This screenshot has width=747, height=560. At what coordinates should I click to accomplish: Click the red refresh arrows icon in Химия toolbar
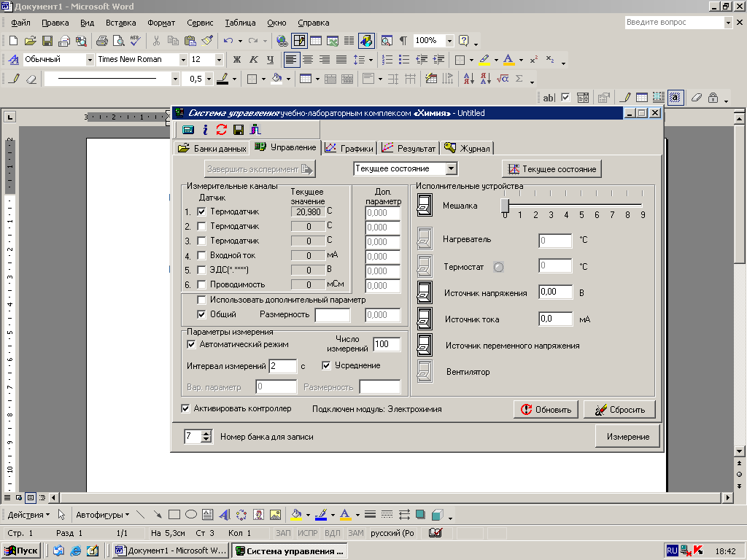coord(222,130)
